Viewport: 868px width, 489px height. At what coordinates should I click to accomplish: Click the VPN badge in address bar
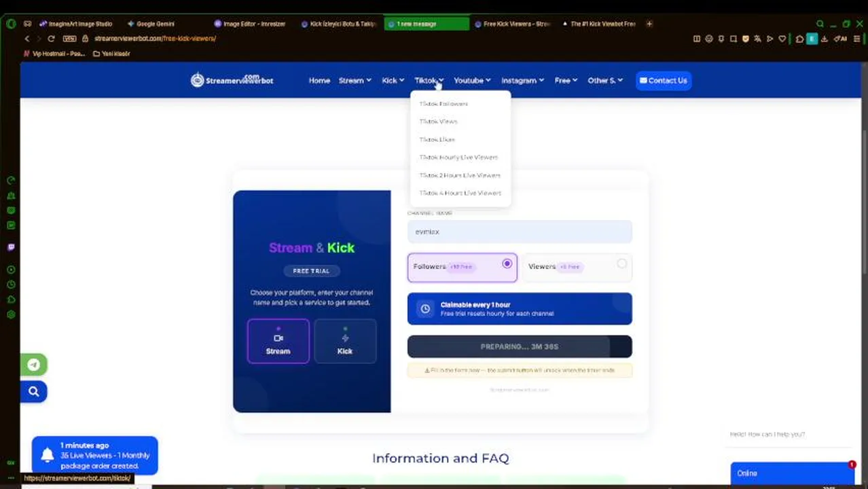pyautogui.click(x=69, y=39)
